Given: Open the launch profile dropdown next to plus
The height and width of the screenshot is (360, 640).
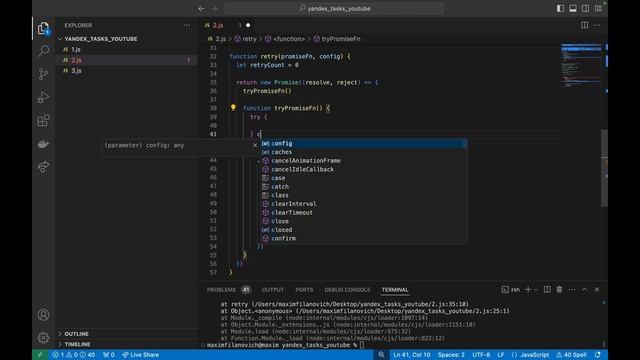Looking at the screenshot, I should 536,289.
